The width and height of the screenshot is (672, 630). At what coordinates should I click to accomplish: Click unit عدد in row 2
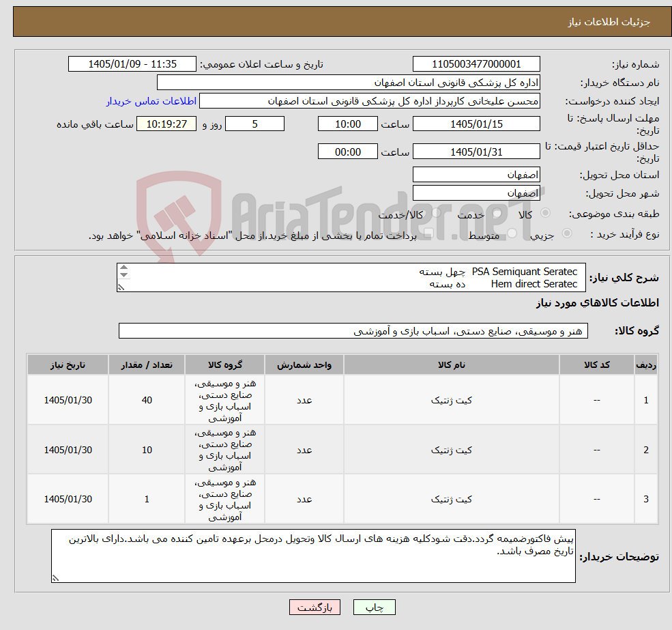pos(304,450)
